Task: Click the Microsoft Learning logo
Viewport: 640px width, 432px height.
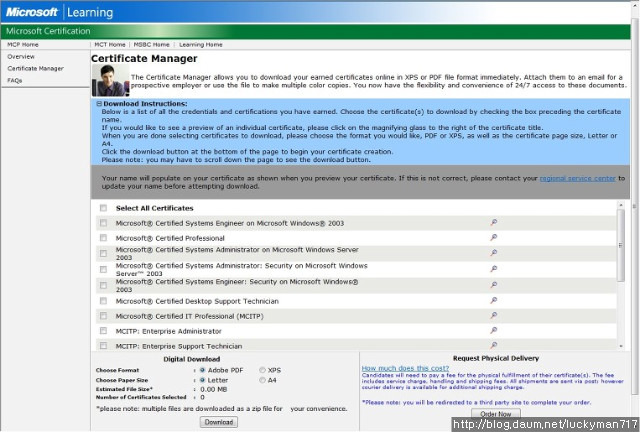Action: [60, 12]
